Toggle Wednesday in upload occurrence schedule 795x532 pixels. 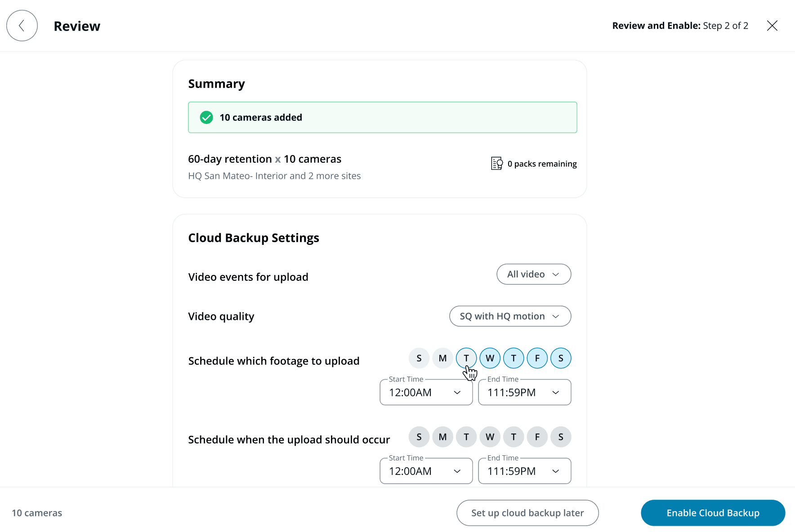[x=490, y=437]
